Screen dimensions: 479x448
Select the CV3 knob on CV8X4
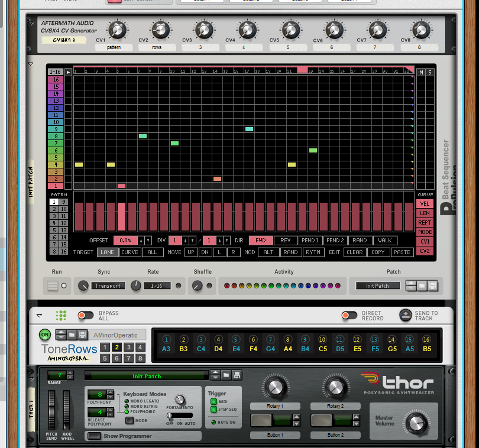click(x=204, y=30)
